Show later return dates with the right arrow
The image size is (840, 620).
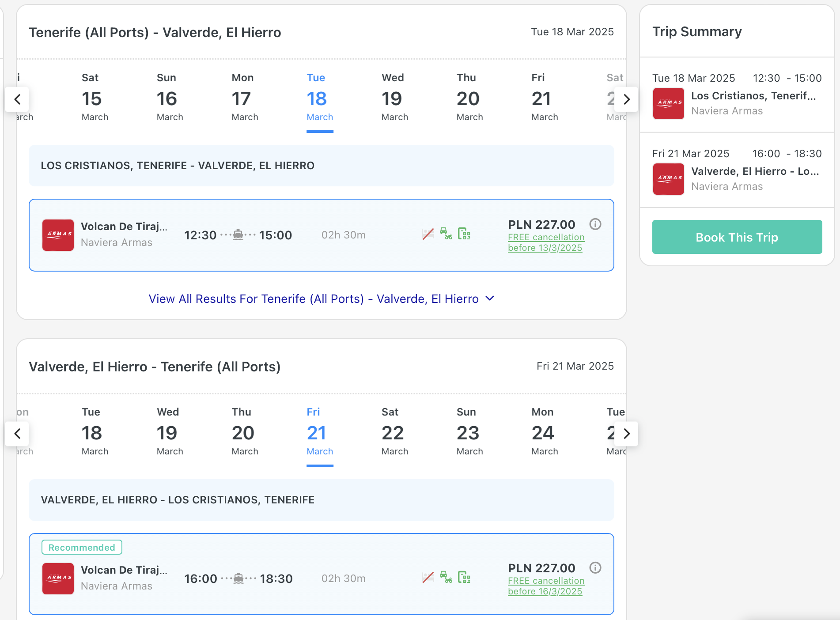click(x=626, y=434)
